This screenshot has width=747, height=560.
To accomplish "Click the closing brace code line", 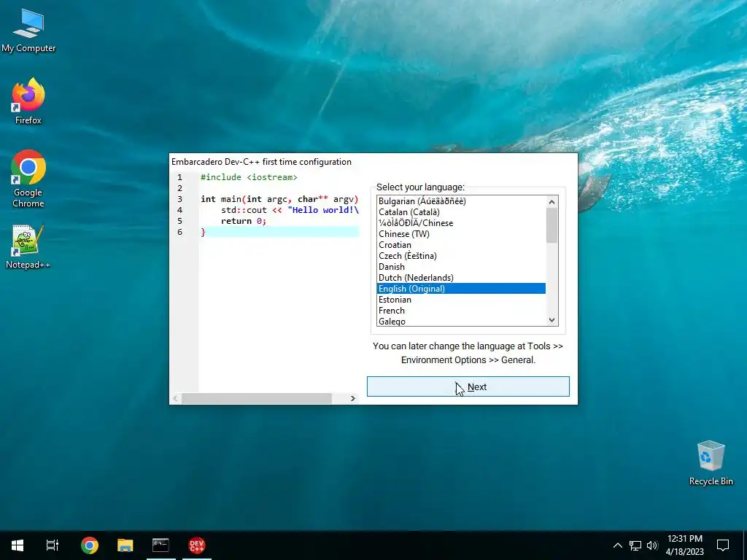I will click(279, 232).
